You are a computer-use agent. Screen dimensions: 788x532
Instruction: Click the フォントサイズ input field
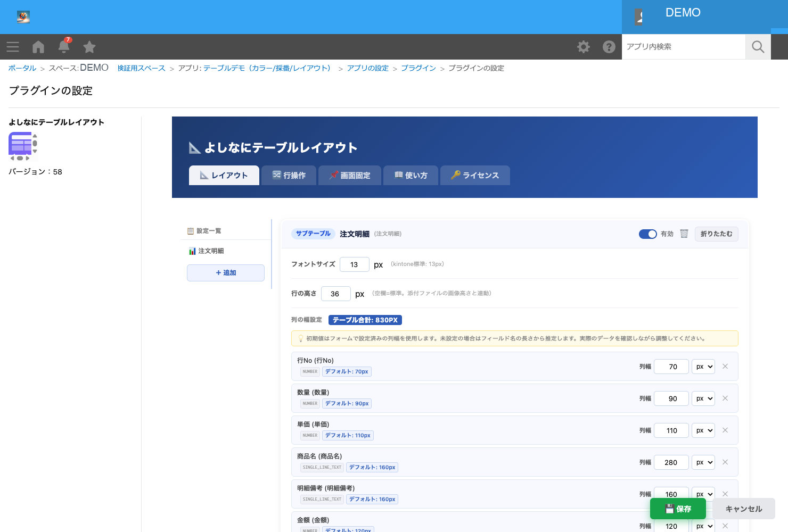coord(354,264)
